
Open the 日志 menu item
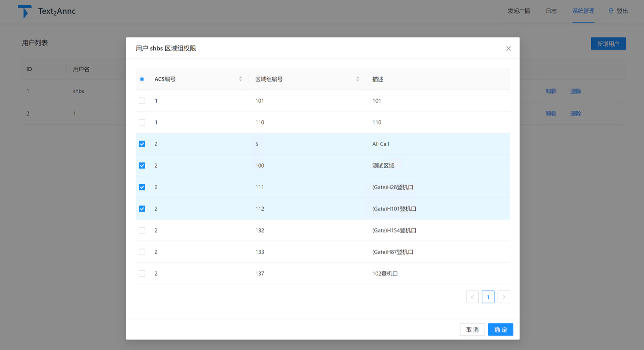point(551,11)
